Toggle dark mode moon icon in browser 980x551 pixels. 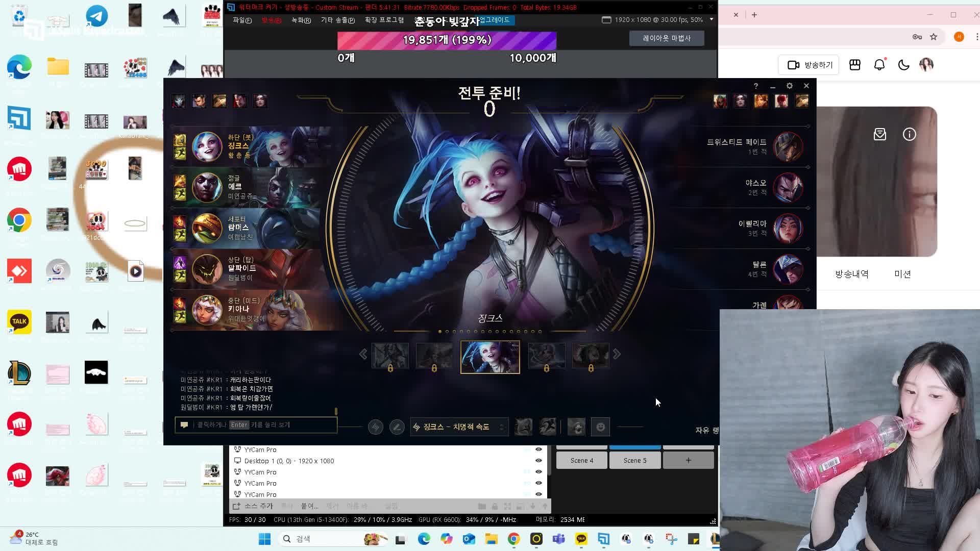coord(903,65)
